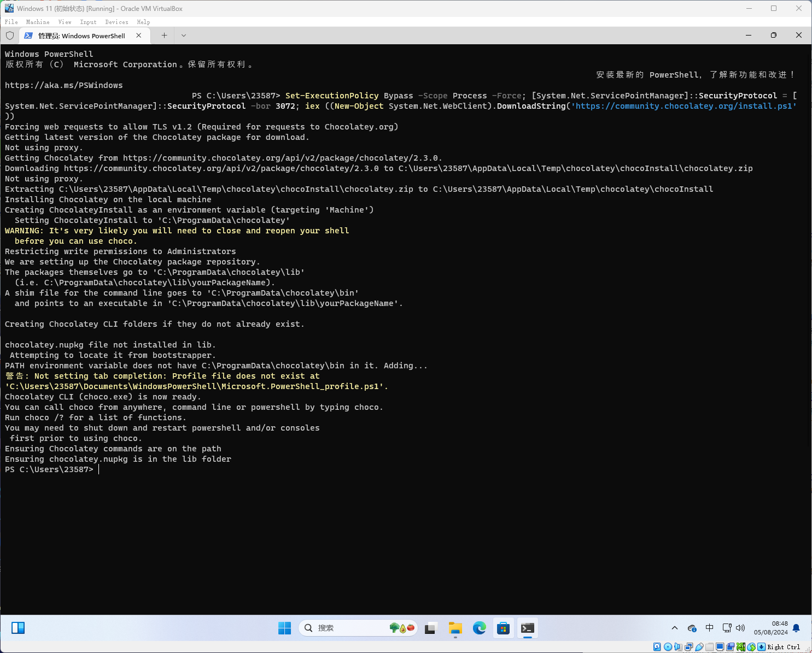Maximize the Oracle VM VirtualBox window
Viewport: 812px width, 653px height.
[774, 8]
